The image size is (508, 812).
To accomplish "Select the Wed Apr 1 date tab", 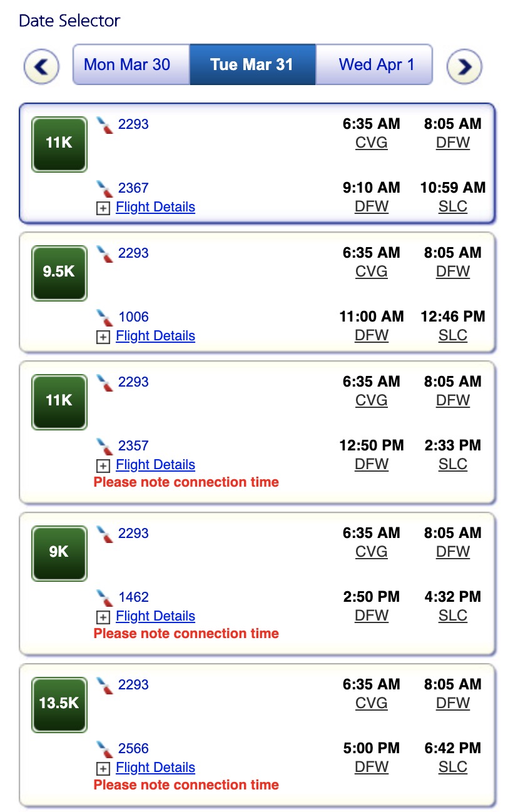I will tap(375, 64).
